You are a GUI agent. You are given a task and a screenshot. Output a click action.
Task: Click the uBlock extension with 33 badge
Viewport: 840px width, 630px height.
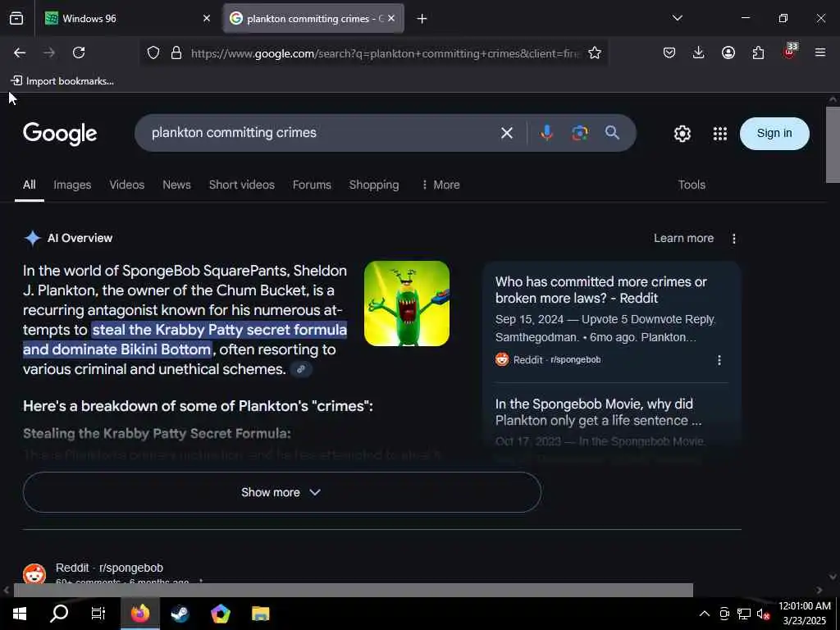790,52
